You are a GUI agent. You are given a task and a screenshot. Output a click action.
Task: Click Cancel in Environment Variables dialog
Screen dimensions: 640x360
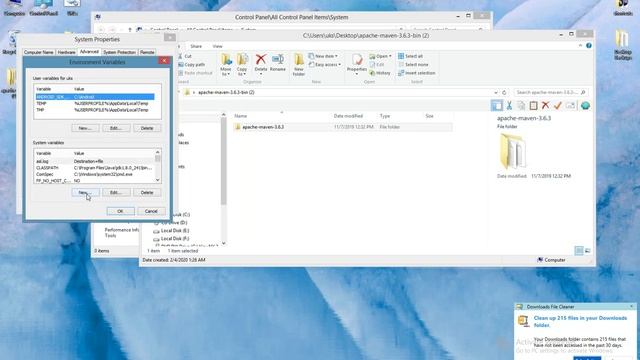coord(151,211)
